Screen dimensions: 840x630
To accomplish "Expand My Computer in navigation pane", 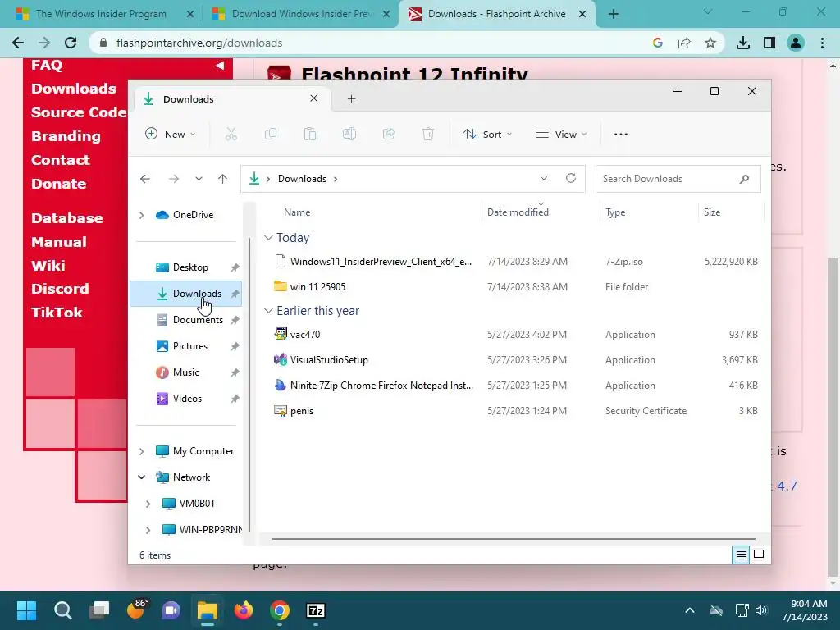I will pos(141,452).
